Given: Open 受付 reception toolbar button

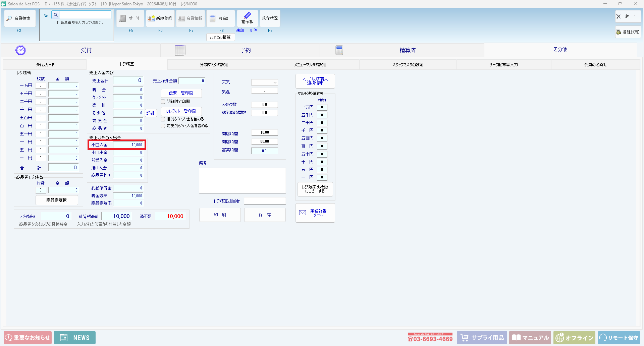Looking at the screenshot, I should pyautogui.click(x=130, y=18).
